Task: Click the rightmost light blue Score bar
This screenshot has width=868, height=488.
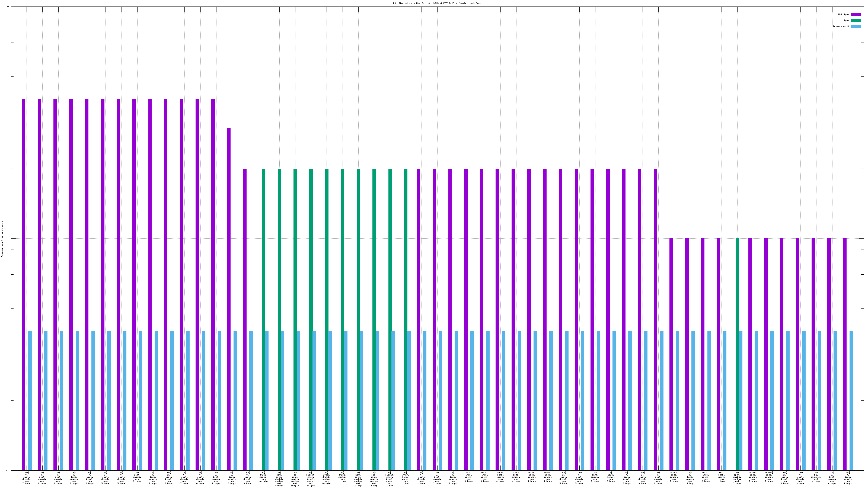Action: coord(851,400)
